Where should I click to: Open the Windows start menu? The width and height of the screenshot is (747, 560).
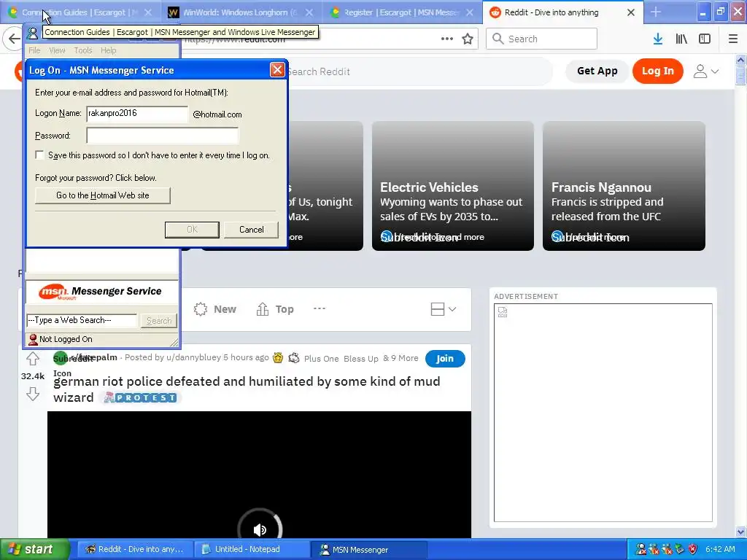[34, 549]
